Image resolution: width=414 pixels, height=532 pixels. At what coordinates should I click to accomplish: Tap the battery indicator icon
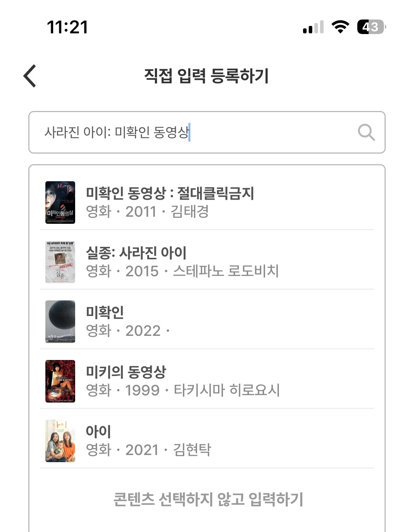tap(371, 27)
